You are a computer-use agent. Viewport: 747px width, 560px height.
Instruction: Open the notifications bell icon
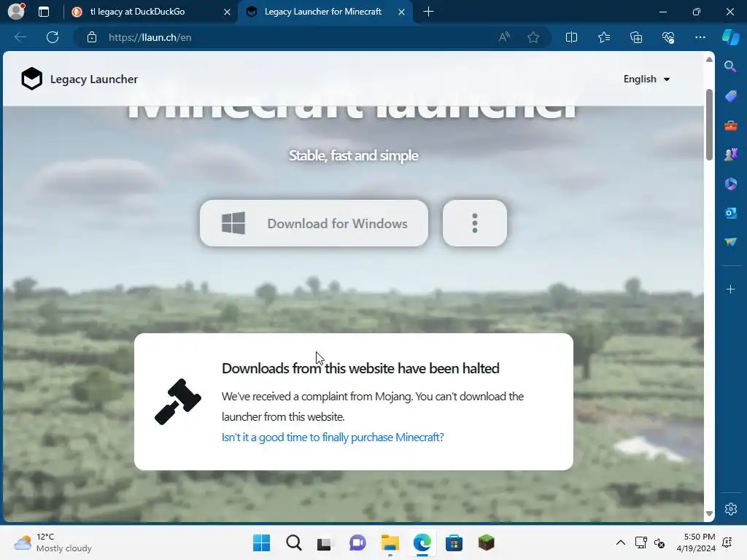(x=727, y=542)
